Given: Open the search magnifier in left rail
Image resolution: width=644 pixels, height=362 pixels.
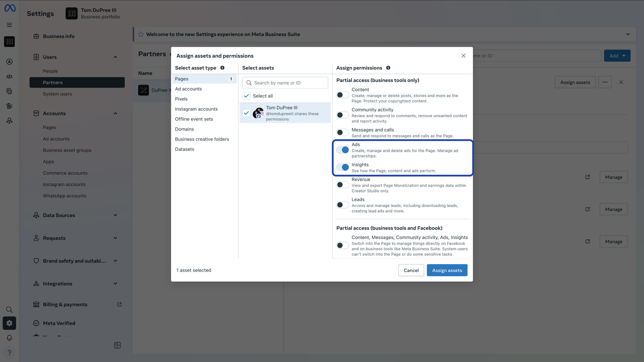Looking at the screenshot, I should coord(9,309).
